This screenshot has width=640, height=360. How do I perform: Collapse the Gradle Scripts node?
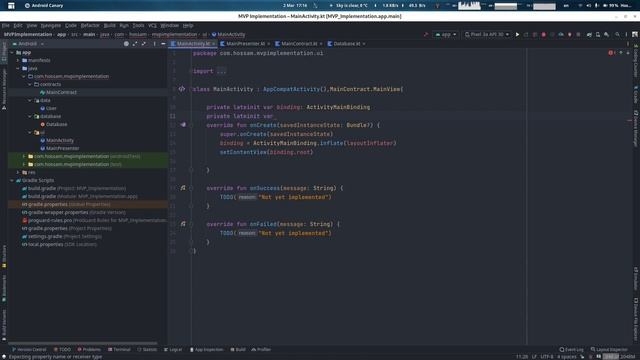coord(12,180)
